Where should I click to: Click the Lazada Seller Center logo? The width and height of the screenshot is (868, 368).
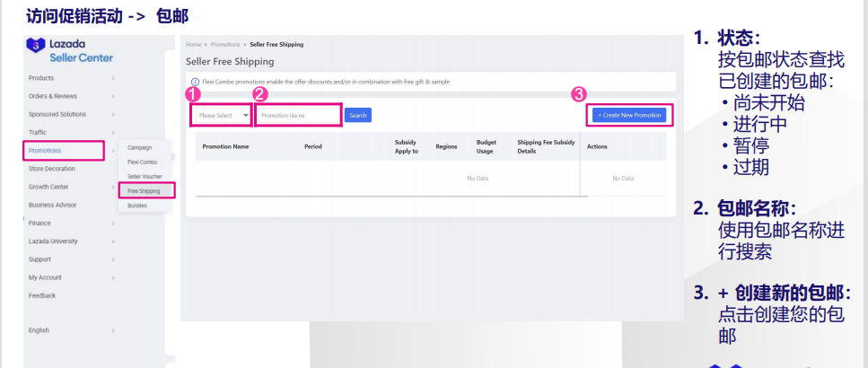pyautogui.click(x=70, y=51)
